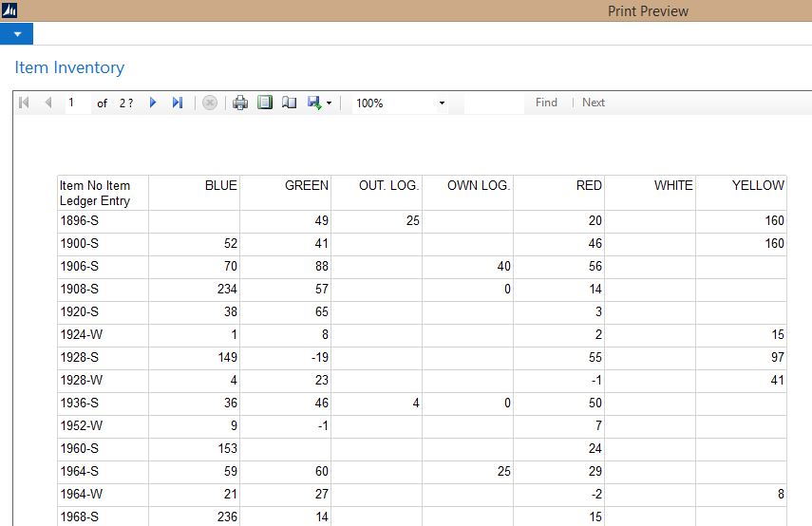Screen dimensions: 812x526
Task: Toggle Print Layout view
Action: (x=265, y=103)
